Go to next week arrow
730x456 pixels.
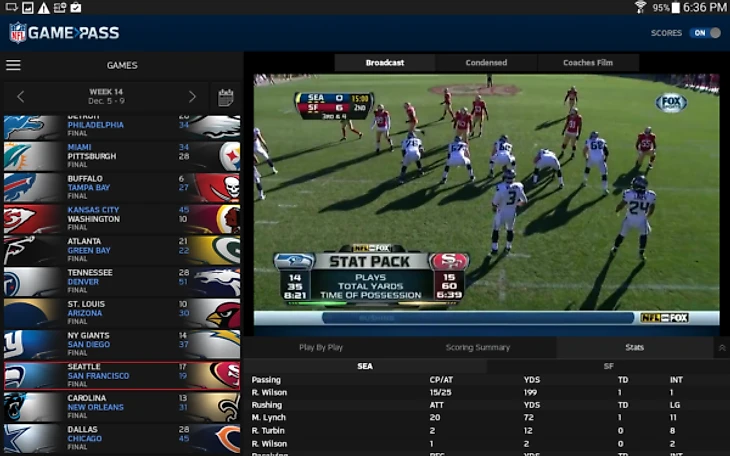(193, 97)
